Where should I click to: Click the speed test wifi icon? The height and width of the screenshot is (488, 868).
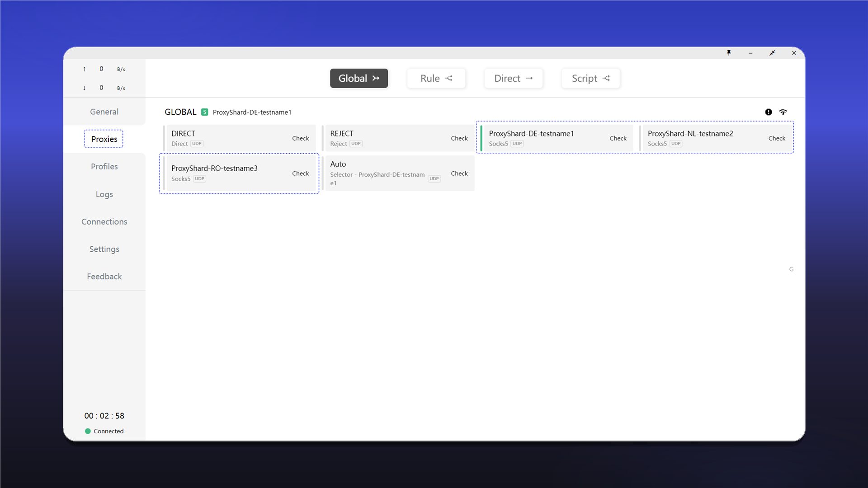tap(783, 112)
